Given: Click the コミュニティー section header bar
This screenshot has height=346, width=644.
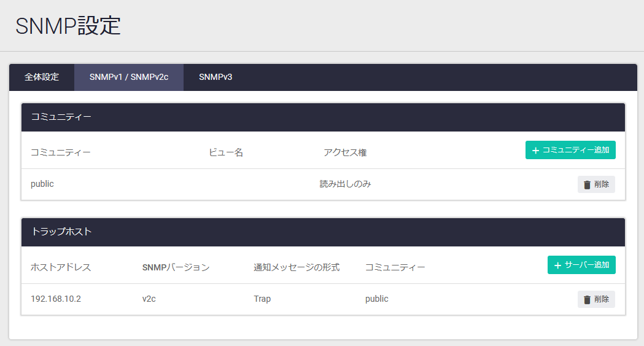Looking at the screenshot, I should [324, 117].
